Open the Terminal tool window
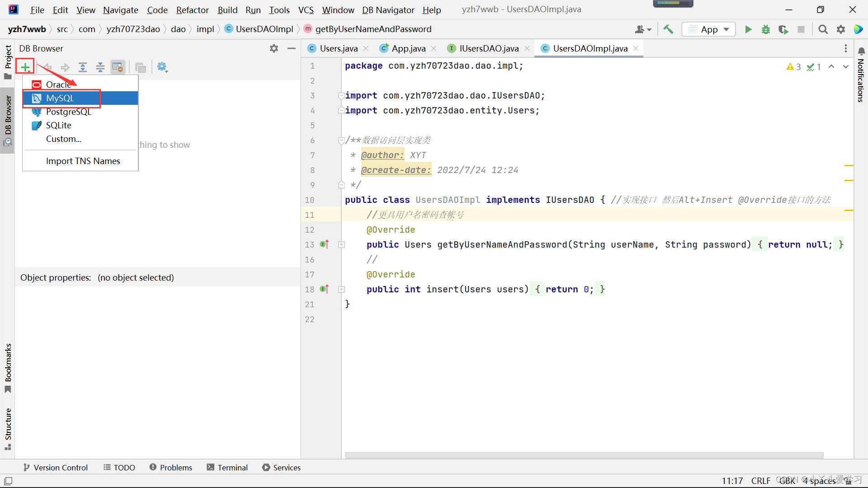 (227, 467)
